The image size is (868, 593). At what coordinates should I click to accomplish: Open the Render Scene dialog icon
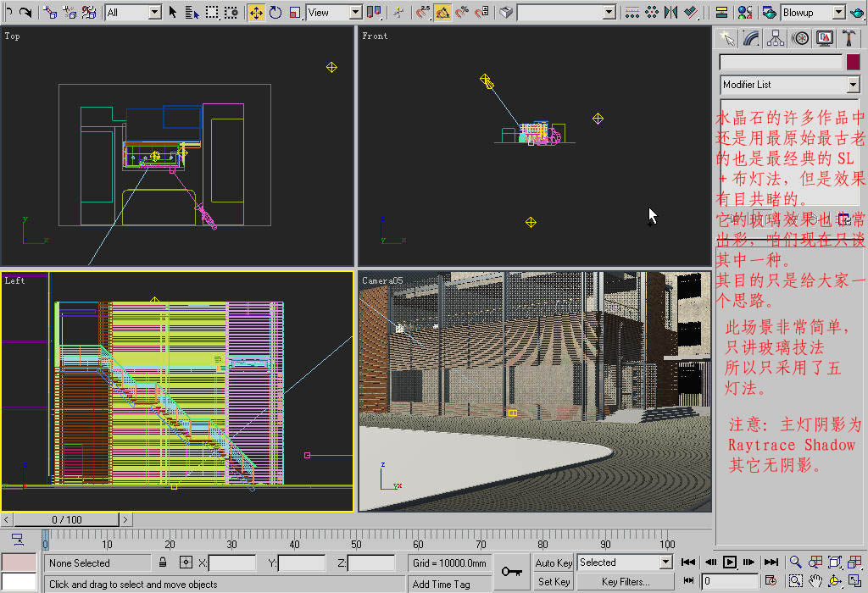(770, 12)
